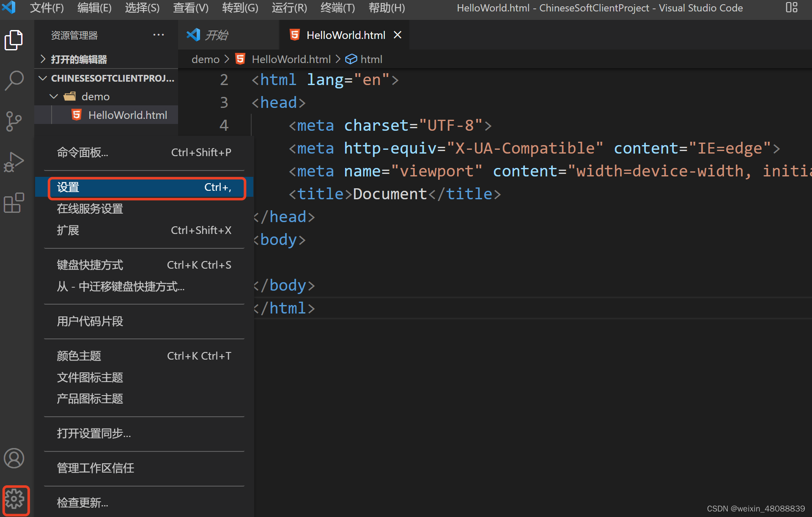This screenshot has height=517, width=812.
Task: Click line number 2 in the gutter
Action: [x=224, y=80]
